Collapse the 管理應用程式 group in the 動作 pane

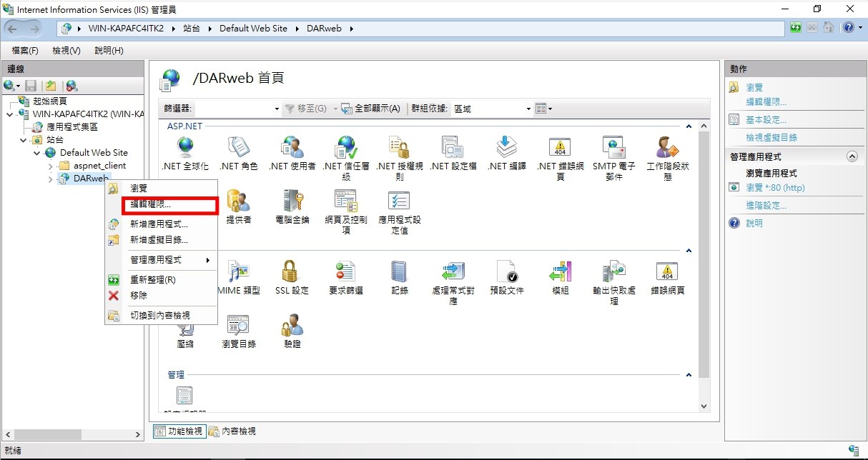point(852,156)
